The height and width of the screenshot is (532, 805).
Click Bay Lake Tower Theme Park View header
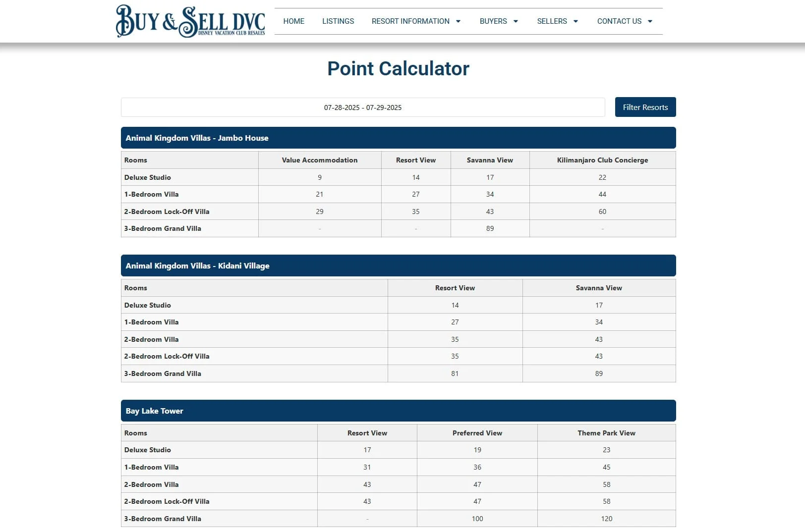[607, 433]
